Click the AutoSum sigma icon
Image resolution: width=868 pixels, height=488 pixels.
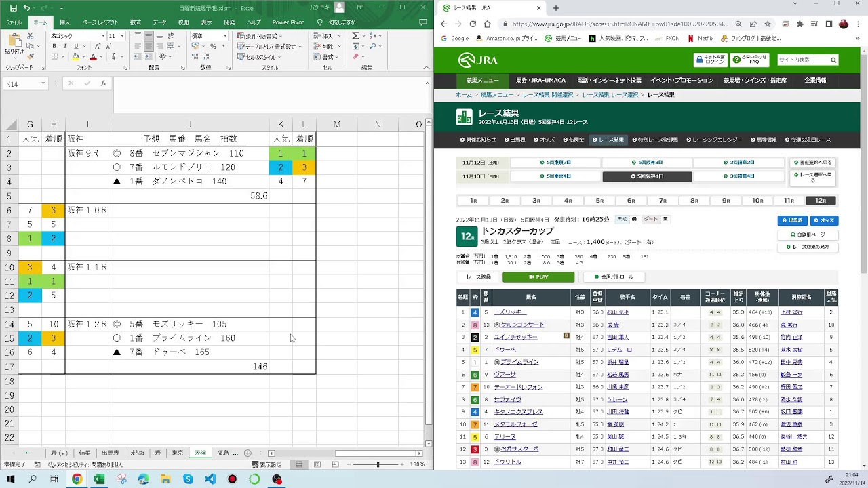[355, 36]
